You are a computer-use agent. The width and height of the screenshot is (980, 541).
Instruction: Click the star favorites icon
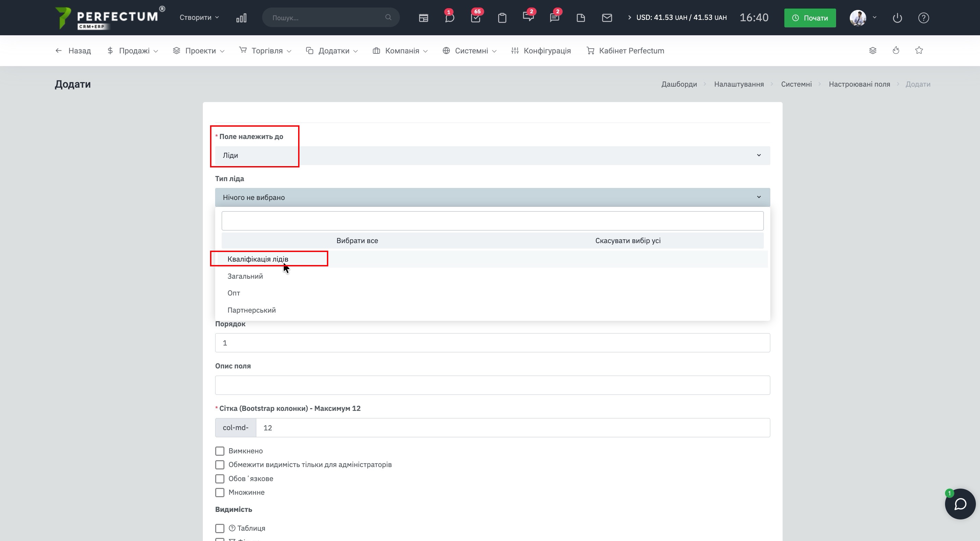coord(919,51)
